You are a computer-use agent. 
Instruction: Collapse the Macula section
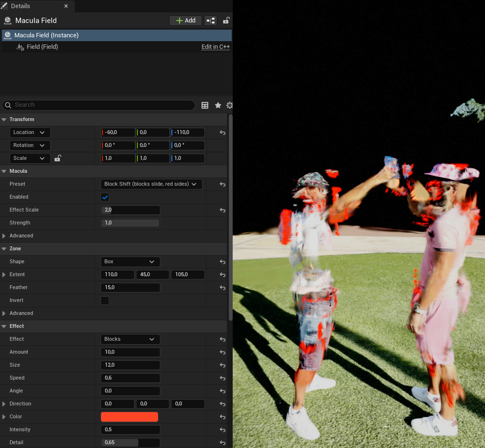[4, 171]
